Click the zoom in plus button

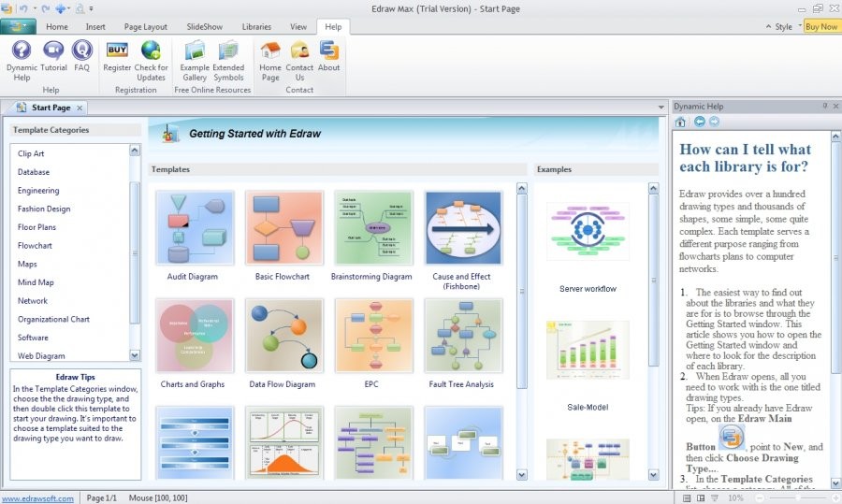click(835, 497)
